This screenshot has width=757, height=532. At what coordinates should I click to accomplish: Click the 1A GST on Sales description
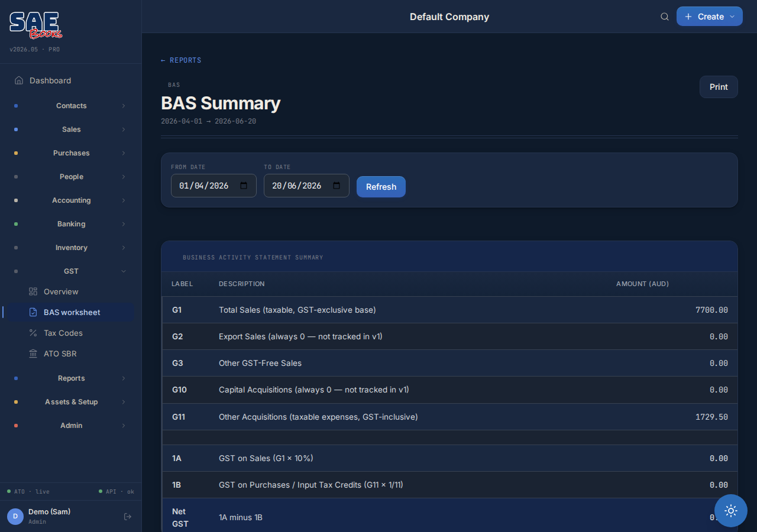(x=266, y=458)
